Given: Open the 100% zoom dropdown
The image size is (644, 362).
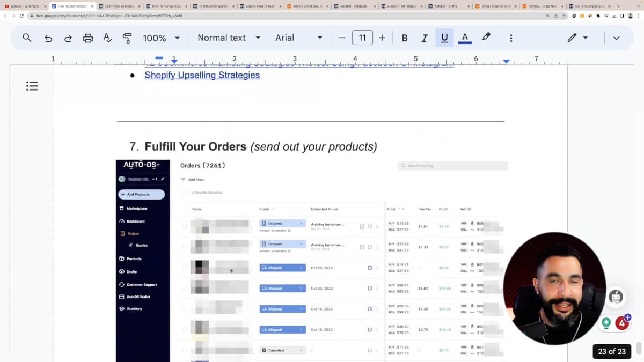Looking at the screenshot, I should 161,38.
